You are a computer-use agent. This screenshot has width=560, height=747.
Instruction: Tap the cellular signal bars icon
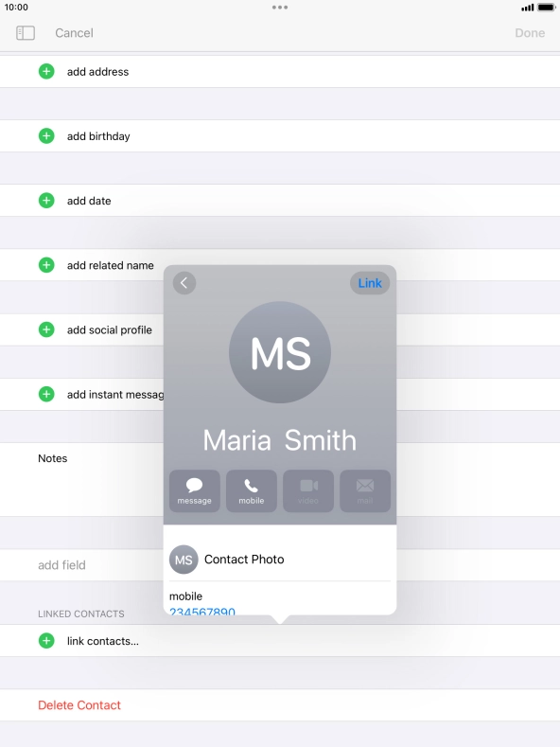point(527,8)
